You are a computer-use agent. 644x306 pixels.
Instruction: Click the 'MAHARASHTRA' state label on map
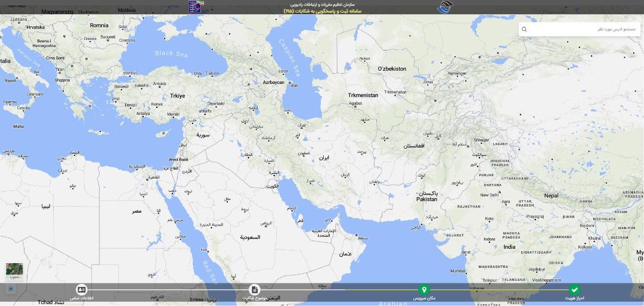[x=493, y=267]
